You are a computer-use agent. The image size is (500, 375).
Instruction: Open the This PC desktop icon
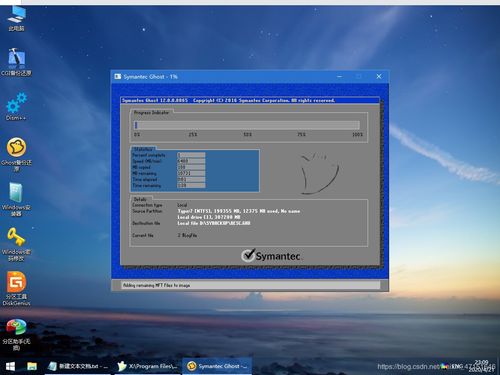tap(16, 18)
